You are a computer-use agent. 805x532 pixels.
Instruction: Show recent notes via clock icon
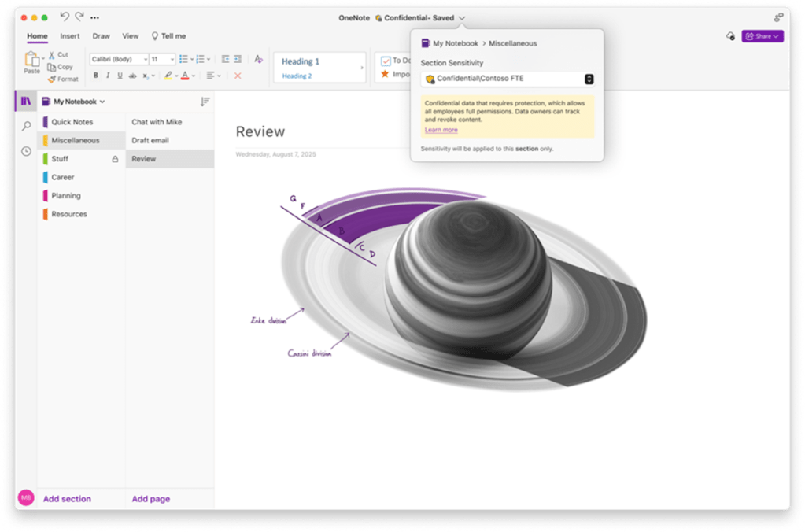[26, 151]
